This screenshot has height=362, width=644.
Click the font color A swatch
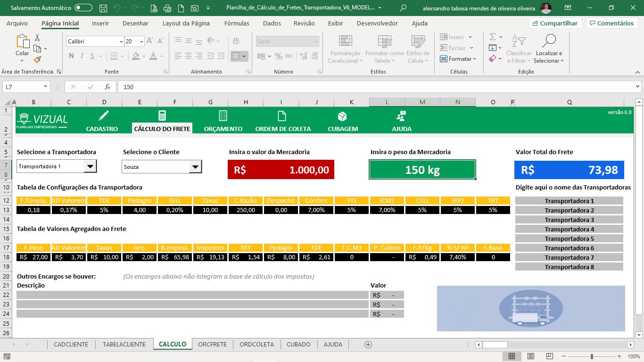153,56
